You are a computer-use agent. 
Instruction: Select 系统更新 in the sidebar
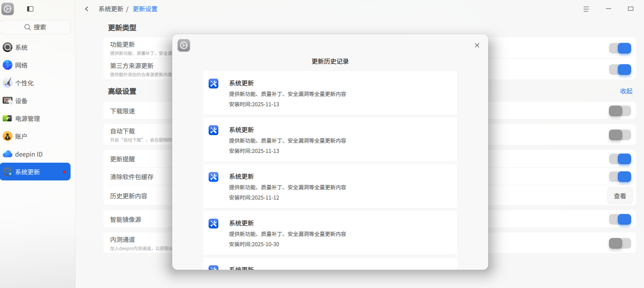click(35, 172)
